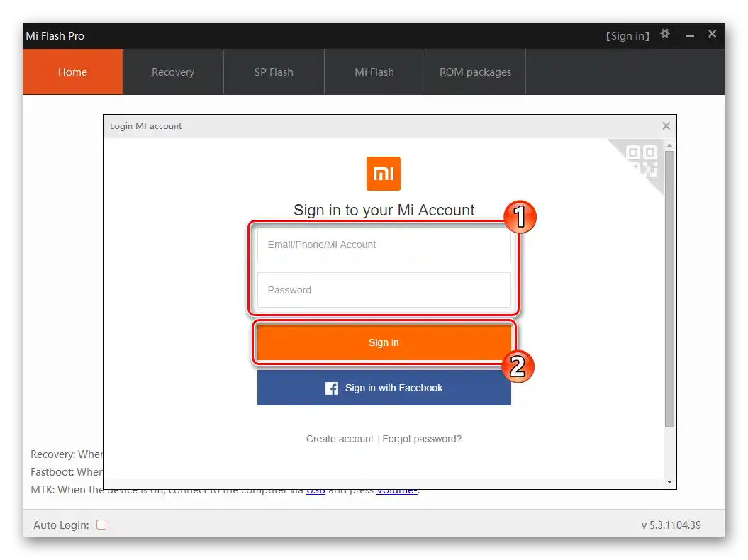Click the login dialog's scroll down arrow
The image size is (748, 560).
[670, 482]
